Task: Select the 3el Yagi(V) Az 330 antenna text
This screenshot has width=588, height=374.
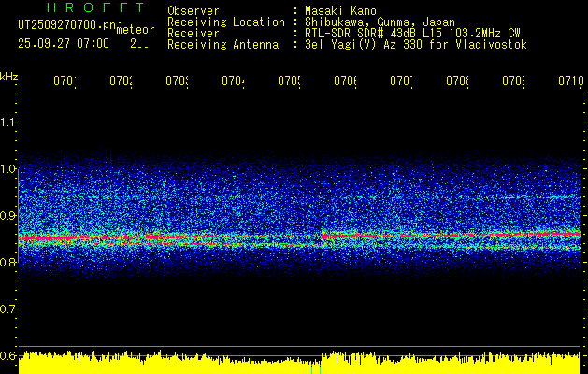Action: click(416, 45)
